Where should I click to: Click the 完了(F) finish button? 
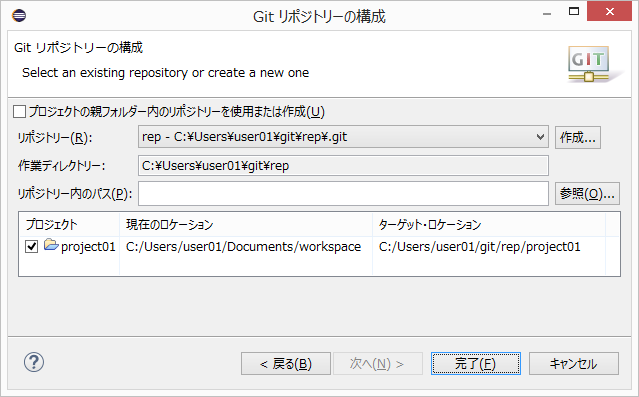(476, 364)
